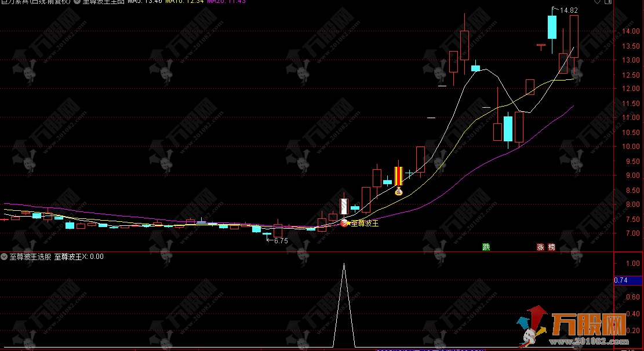Click the yellow 至尊波王 signal label
This screenshot has height=351, width=644.
(x=365, y=224)
